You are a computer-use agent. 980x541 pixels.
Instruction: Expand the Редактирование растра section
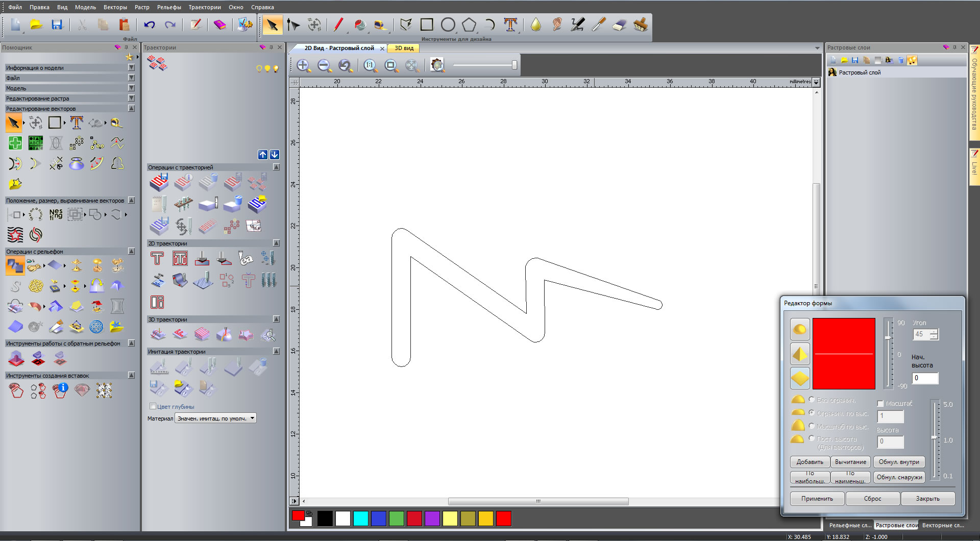tap(131, 98)
